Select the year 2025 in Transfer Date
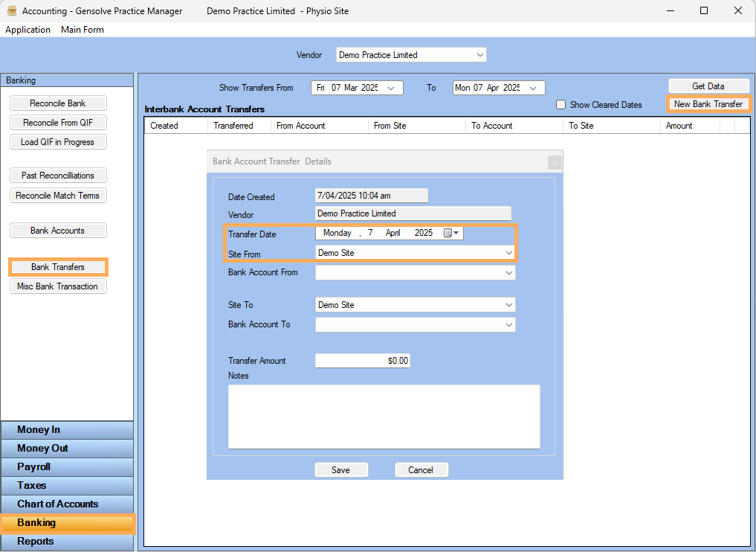Screen dimensions: 756x552 tap(423, 233)
